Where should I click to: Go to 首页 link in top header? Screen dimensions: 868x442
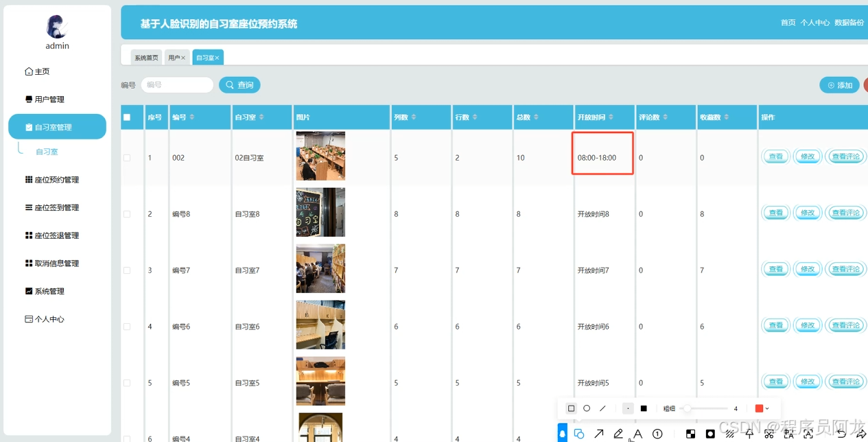(788, 23)
